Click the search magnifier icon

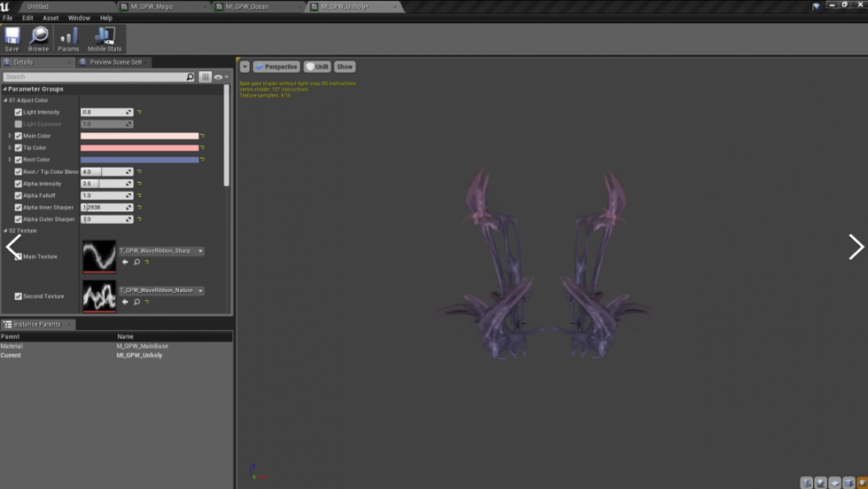pos(190,77)
